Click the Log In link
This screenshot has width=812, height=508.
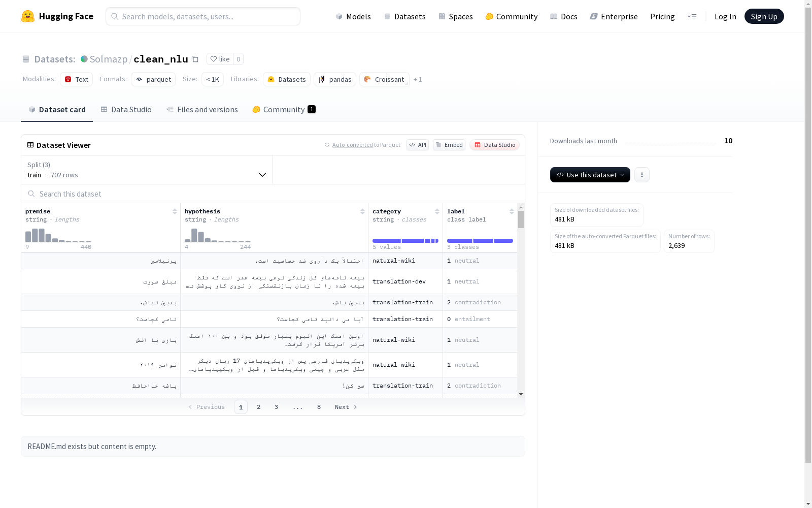[725, 16]
